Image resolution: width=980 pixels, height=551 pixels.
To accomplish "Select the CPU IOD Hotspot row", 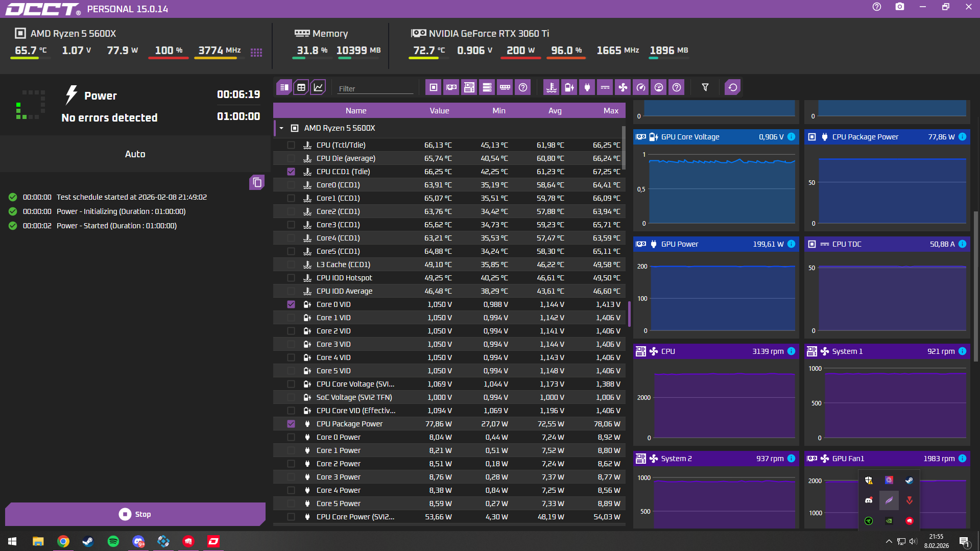I will click(449, 278).
